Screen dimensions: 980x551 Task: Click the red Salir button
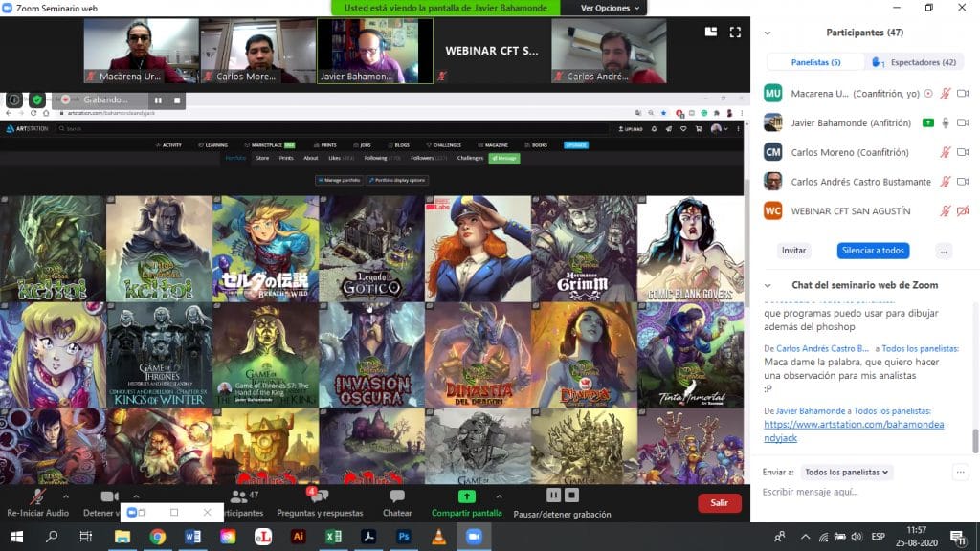click(719, 503)
